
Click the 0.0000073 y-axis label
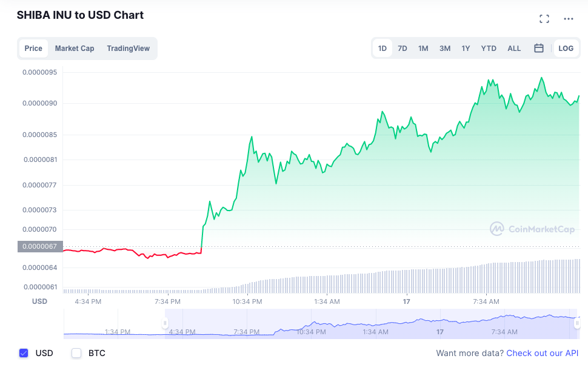[x=40, y=210]
